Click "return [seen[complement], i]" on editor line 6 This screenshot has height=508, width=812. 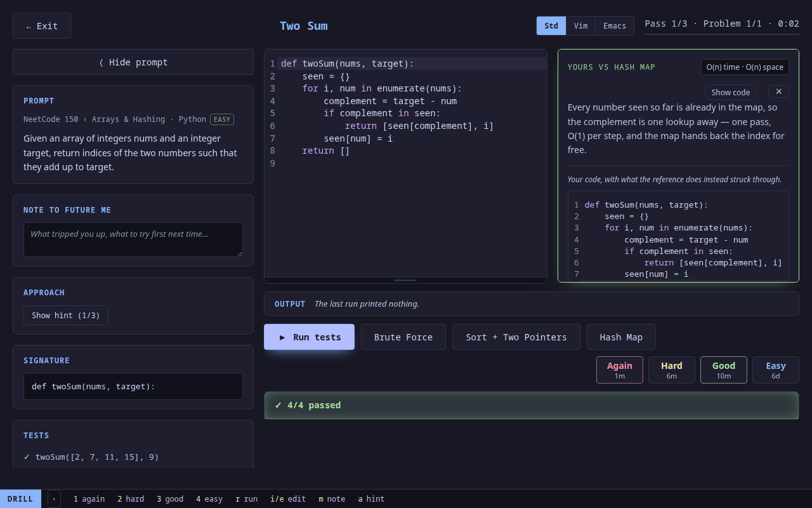[x=419, y=126]
